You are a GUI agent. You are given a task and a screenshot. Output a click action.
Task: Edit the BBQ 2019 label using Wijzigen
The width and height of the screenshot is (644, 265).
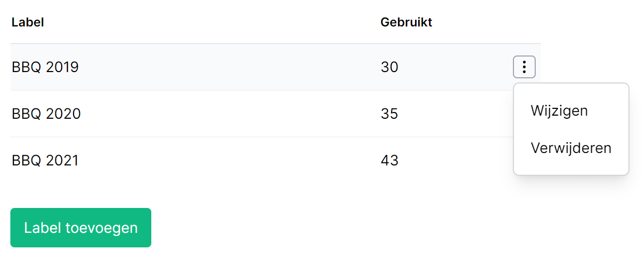click(559, 111)
